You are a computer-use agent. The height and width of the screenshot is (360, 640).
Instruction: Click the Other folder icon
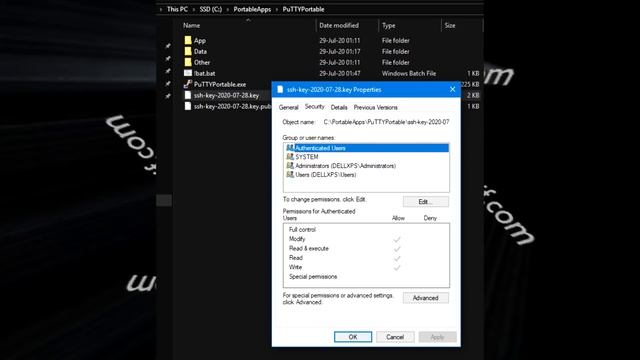[188, 62]
